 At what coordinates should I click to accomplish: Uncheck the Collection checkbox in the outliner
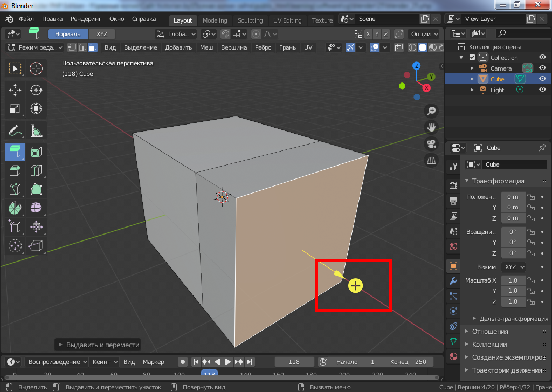[472, 58]
